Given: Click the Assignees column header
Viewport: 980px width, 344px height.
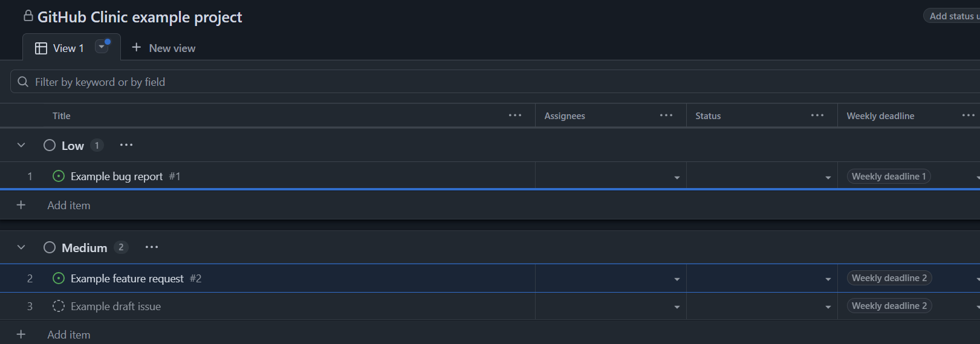Looking at the screenshot, I should 565,115.
